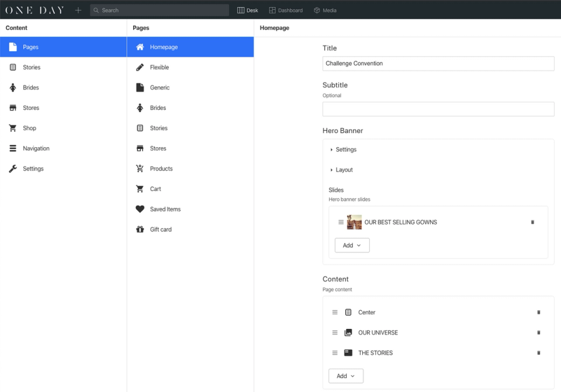Open Shop in the Content list

(x=63, y=128)
